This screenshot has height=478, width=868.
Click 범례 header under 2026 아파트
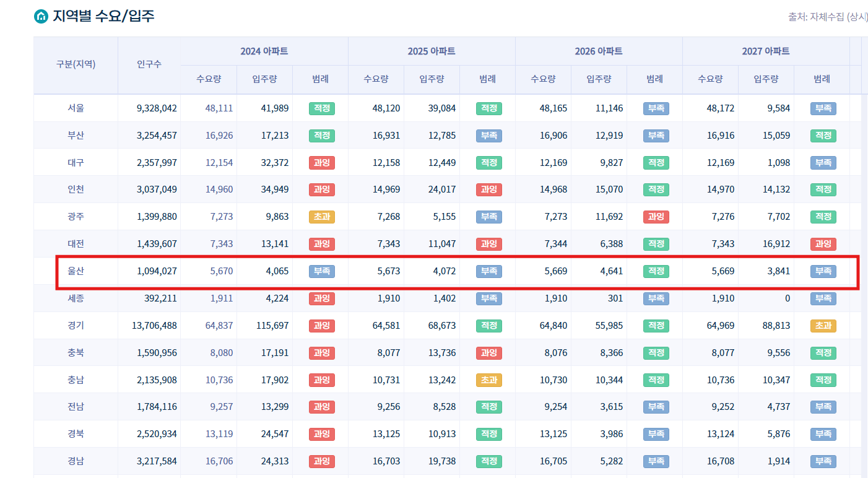[x=654, y=79]
